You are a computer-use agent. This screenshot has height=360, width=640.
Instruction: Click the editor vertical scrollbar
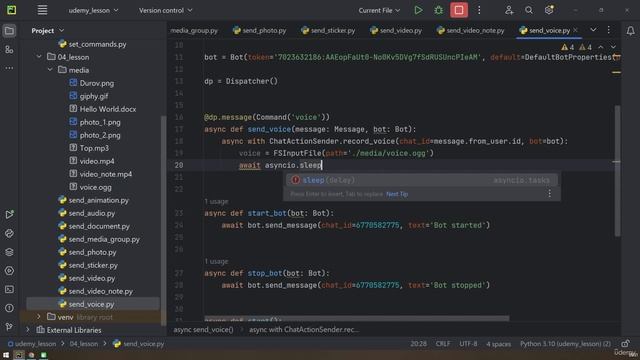pyautogui.click(x=617, y=170)
